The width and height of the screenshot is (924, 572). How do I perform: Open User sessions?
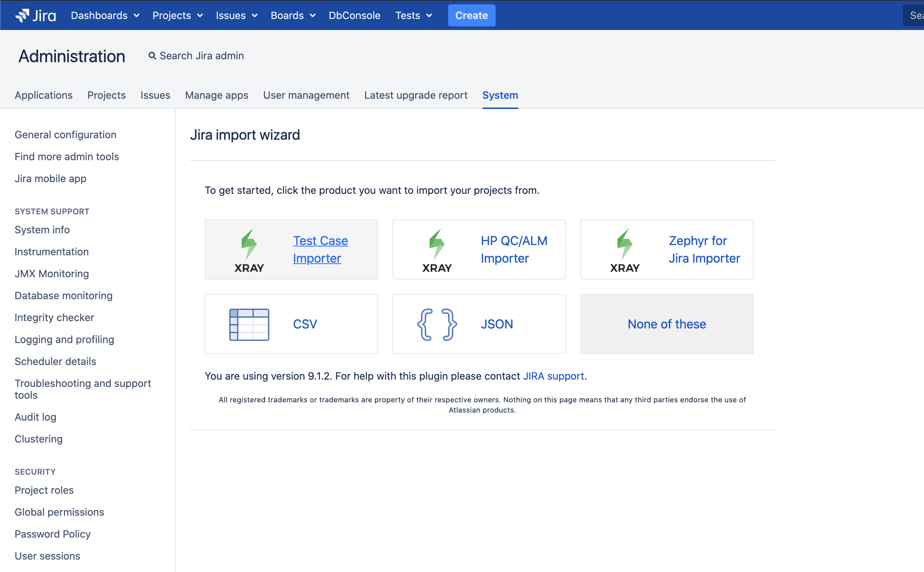(x=47, y=556)
